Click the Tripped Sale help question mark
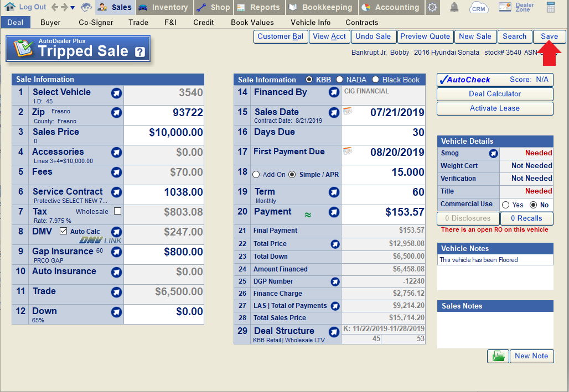 (x=140, y=52)
